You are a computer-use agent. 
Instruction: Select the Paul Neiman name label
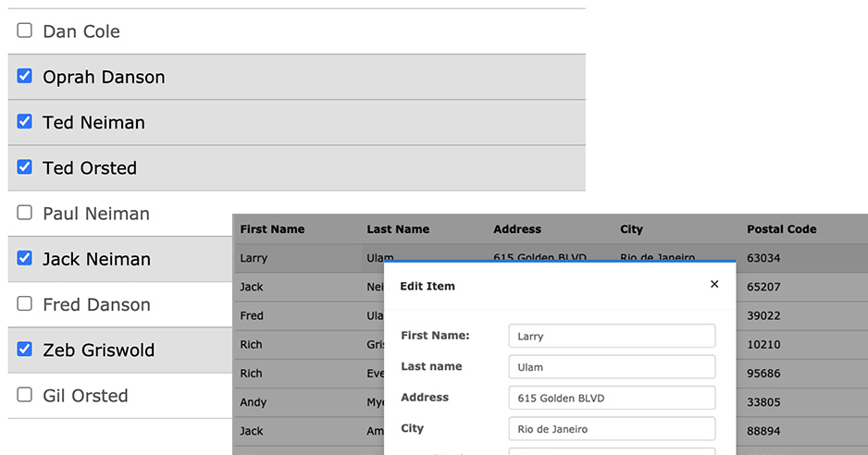tap(96, 214)
